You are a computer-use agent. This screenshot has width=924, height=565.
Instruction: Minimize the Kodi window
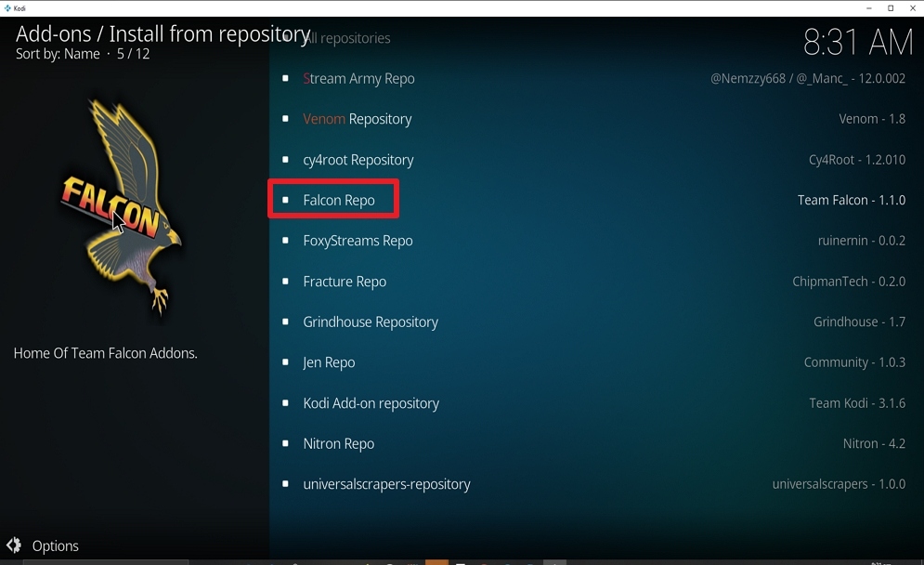tap(868, 8)
